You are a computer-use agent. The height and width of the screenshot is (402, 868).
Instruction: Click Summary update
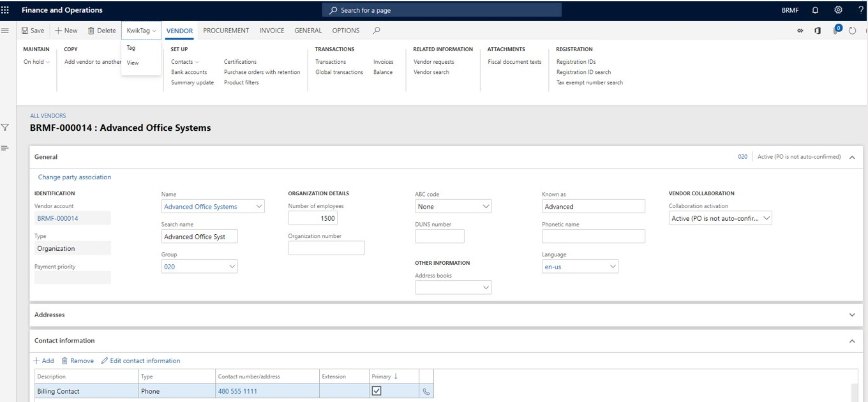pos(192,82)
